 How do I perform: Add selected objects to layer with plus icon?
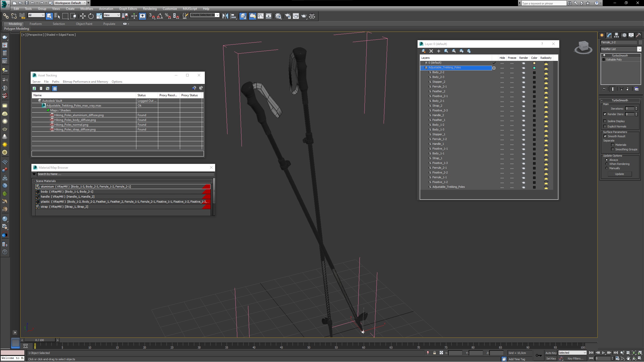click(439, 51)
